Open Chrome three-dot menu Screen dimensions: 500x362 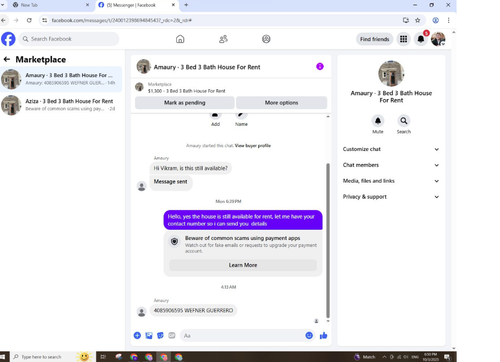[x=449, y=20]
